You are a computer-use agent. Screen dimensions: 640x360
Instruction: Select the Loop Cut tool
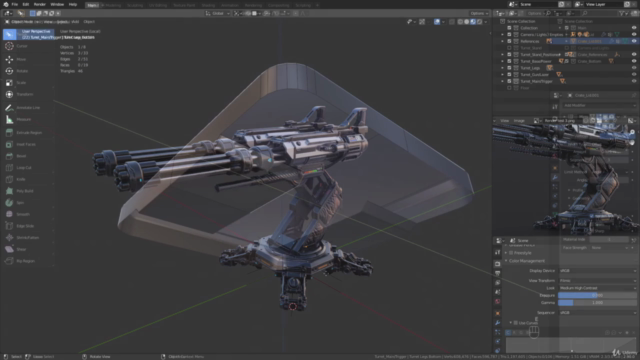[x=9, y=168]
